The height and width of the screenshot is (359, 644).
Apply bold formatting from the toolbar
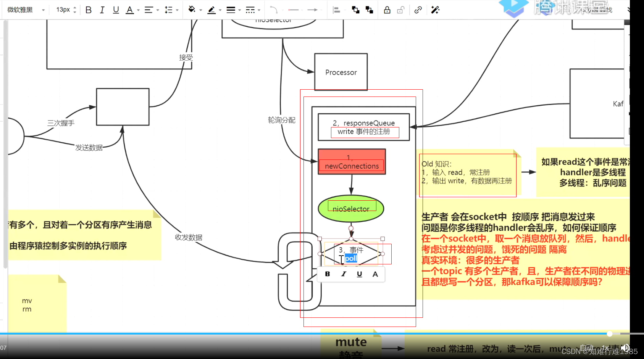click(89, 10)
